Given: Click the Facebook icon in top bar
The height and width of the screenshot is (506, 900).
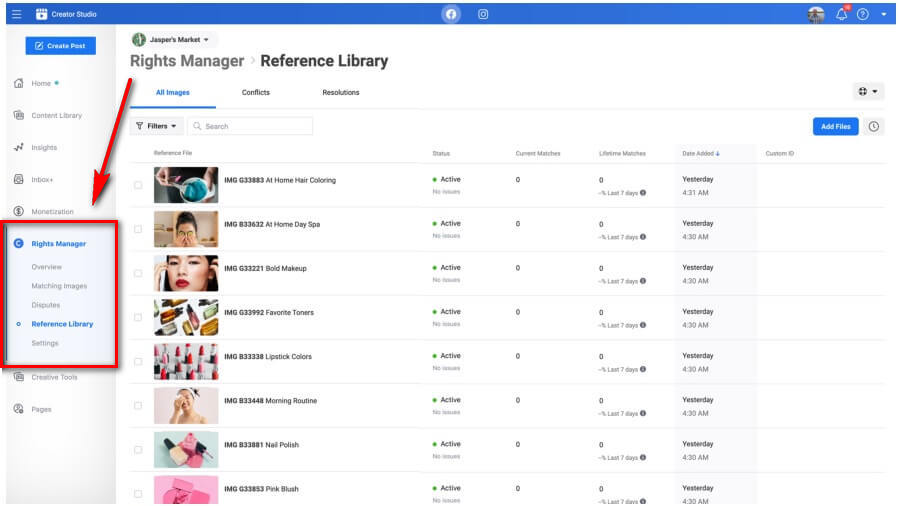Looking at the screenshot, I should (x=452, y=14).
